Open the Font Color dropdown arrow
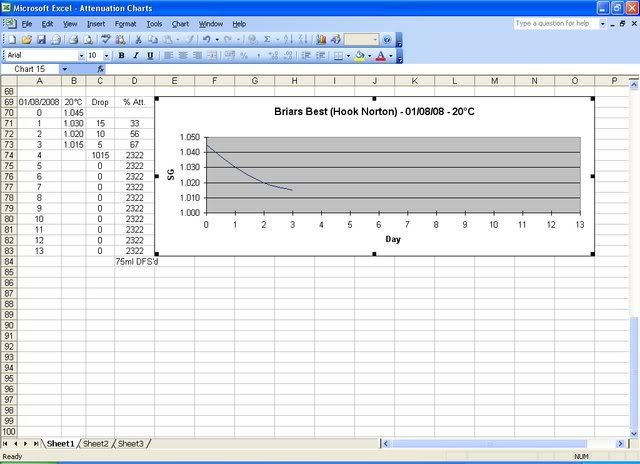640x464 pixels. pos(391,56)
